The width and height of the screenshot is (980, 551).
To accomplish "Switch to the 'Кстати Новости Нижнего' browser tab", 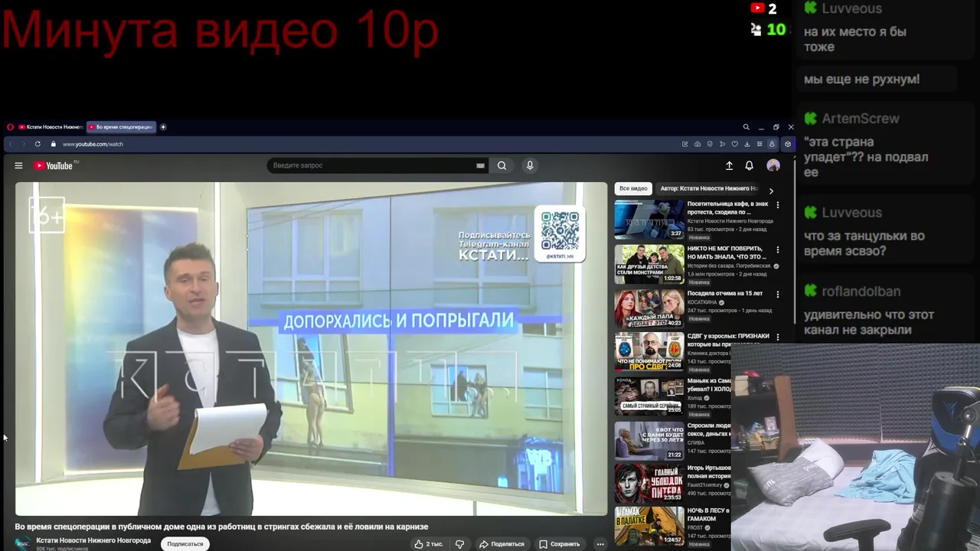I will click(x=50, y=127).
